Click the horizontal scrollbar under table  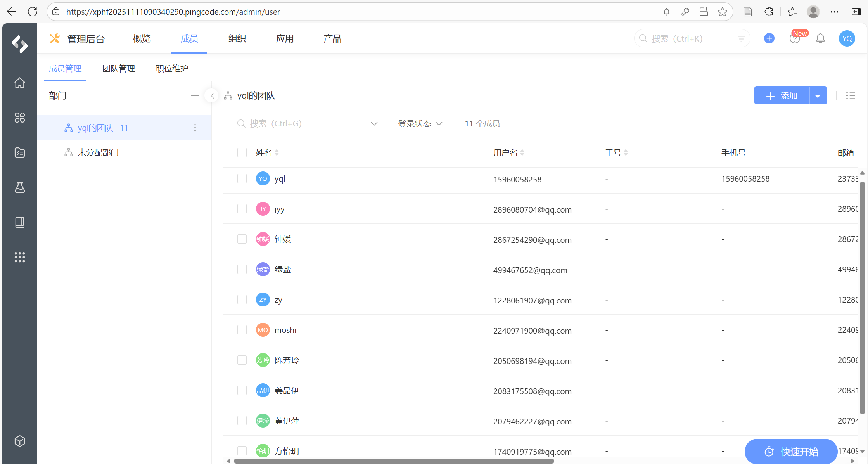click(394, 461)
